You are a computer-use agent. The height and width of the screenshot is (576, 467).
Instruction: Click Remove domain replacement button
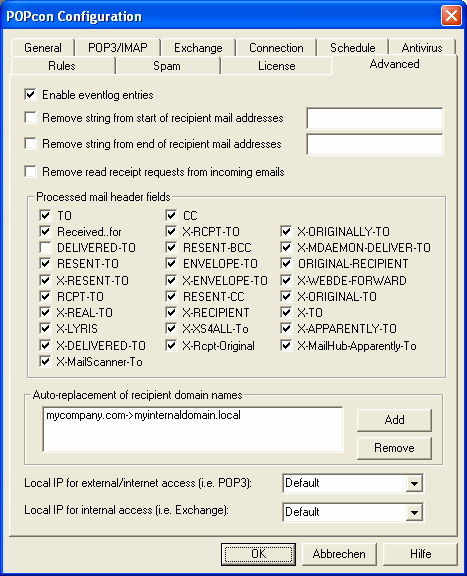pos(394,448)
